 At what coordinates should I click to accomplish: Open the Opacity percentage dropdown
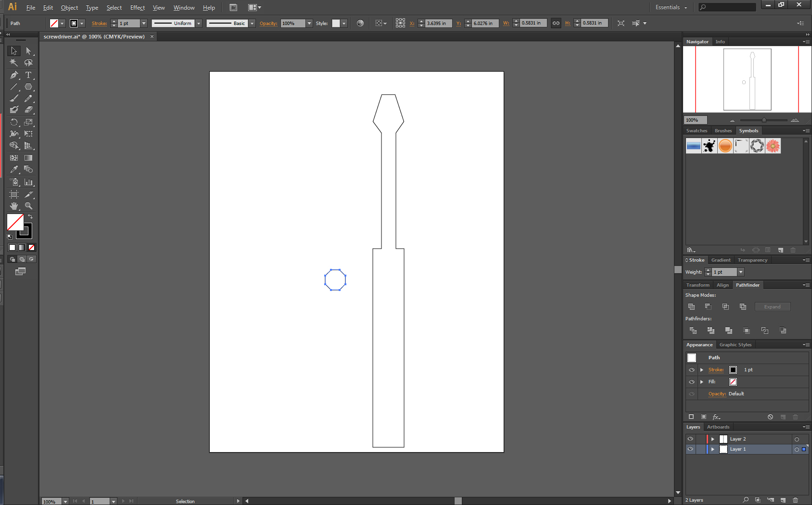pyautogui.click(x=309, y=23)
